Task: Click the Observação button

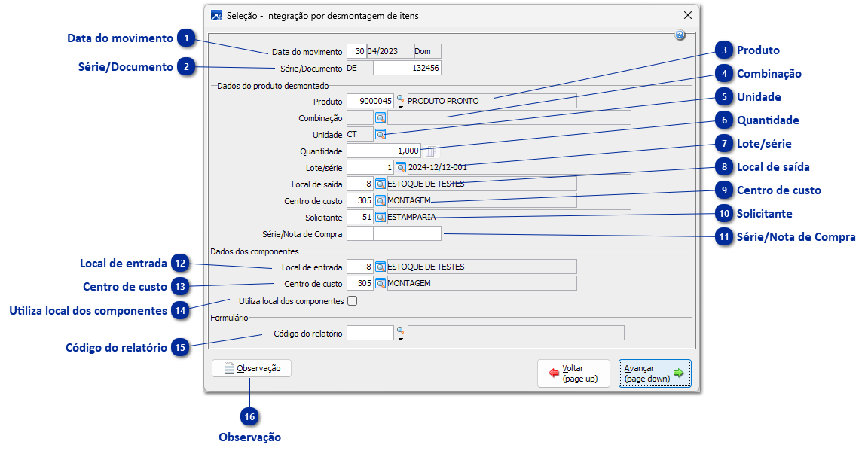Action: pyautogui.click(x=252, y=368)
